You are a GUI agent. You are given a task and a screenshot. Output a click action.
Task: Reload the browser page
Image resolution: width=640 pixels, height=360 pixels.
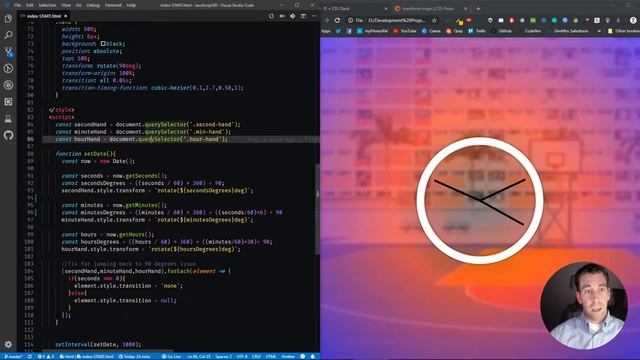pos(338,20)
